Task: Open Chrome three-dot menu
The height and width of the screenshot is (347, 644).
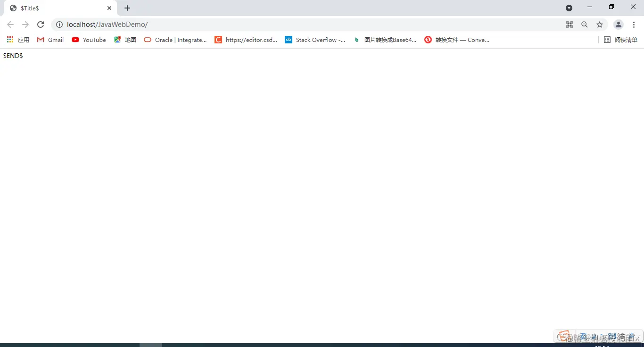Action: click(x=634, y=25)
